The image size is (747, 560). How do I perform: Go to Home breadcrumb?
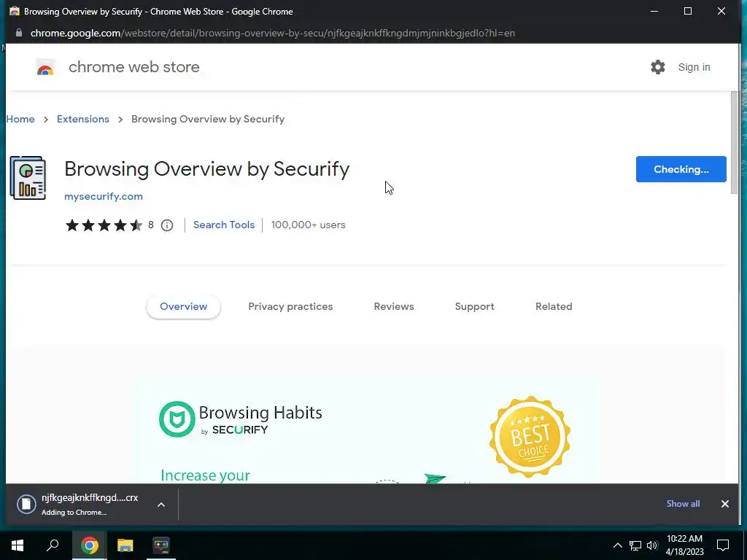[20, 119]
